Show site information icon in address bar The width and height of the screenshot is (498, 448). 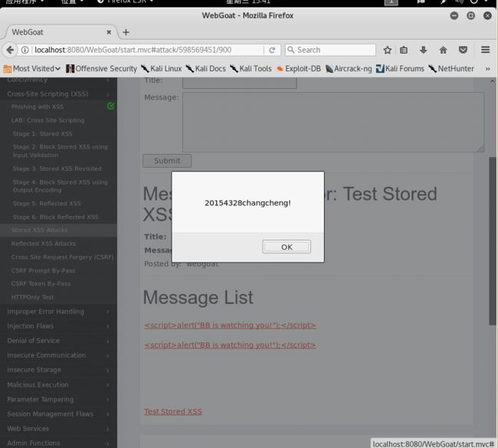pos(25,50)
